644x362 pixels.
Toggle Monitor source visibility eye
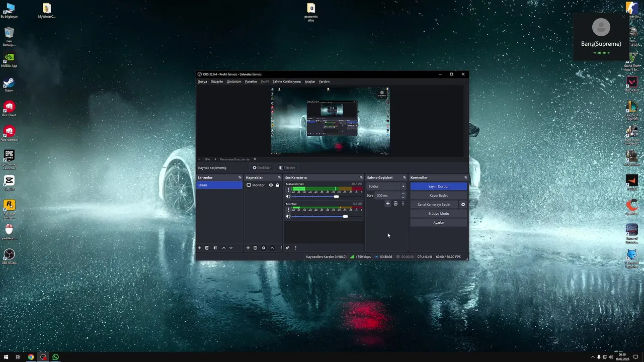coord(271,185)
